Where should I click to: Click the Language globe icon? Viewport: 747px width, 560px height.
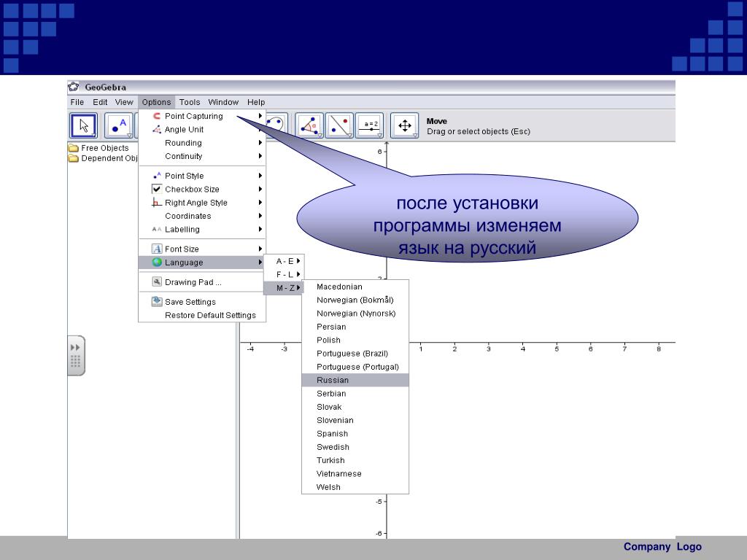(x=157, y=262)
